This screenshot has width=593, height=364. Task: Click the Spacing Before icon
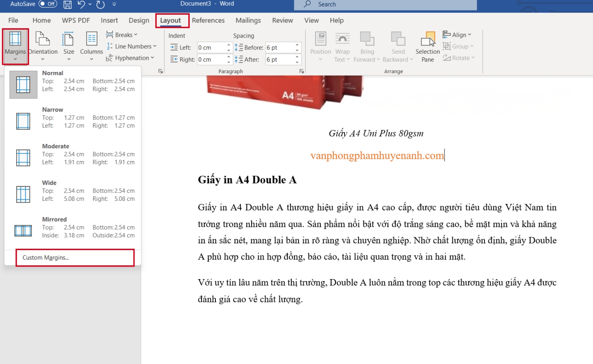click(239, 47)
